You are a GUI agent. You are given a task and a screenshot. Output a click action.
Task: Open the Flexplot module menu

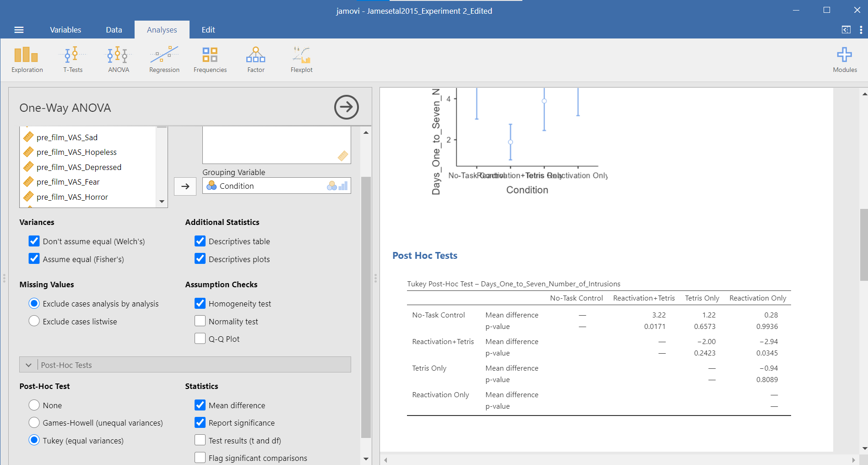coord(302,60)
